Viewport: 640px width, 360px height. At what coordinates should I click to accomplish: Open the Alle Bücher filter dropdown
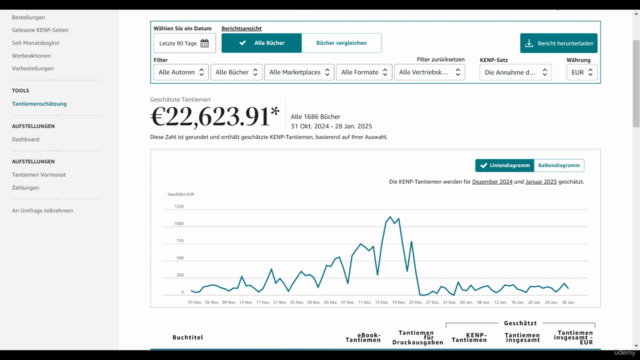(236, 72)
